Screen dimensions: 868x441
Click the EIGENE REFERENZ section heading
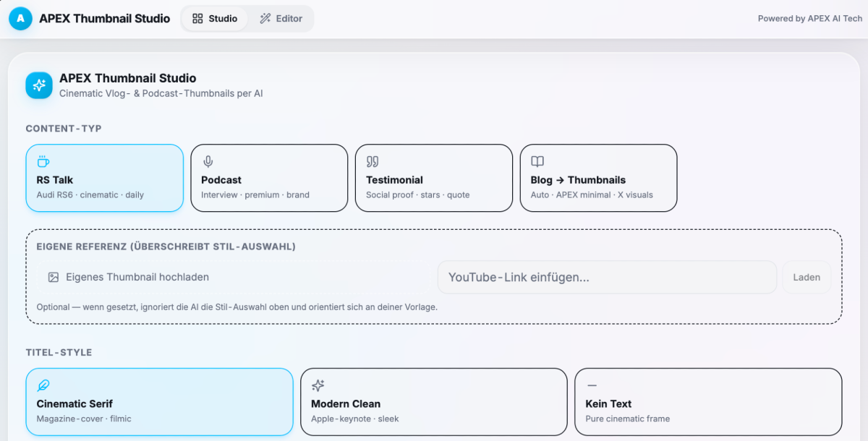click(x=166, y=247)
